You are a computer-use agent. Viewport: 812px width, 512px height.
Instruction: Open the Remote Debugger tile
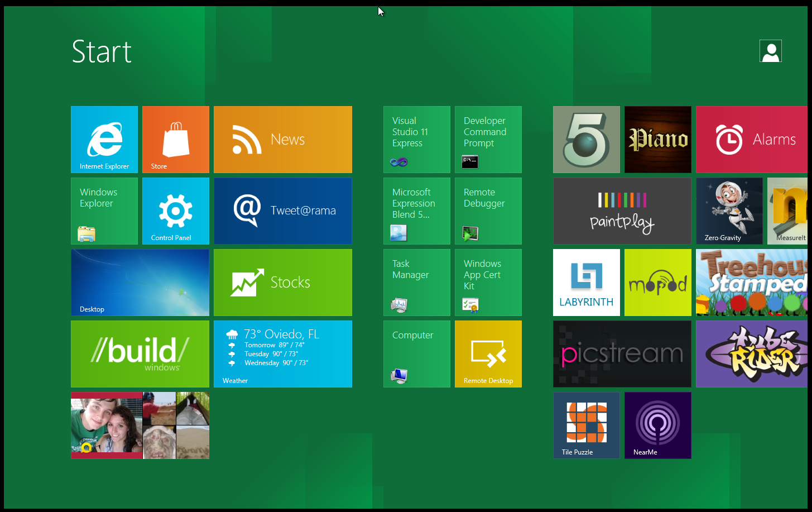click(488, 211)
